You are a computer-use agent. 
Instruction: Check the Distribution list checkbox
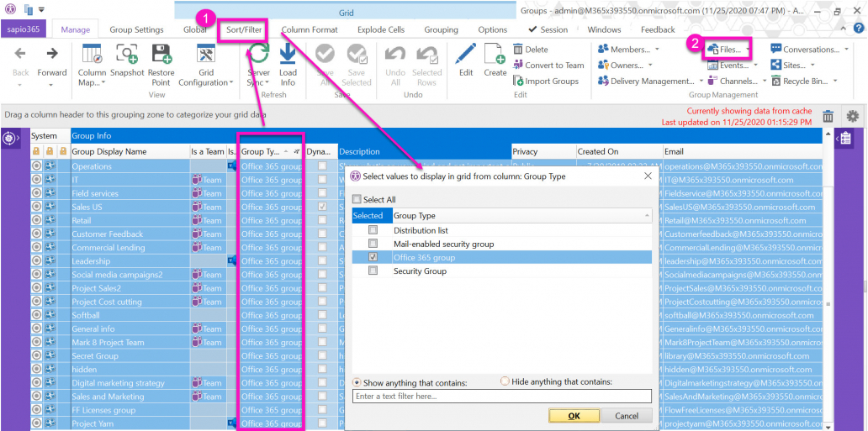(x=373, y=230)
